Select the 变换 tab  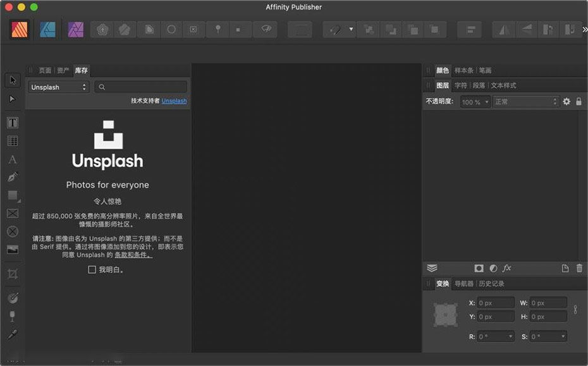tap(443, 283)
